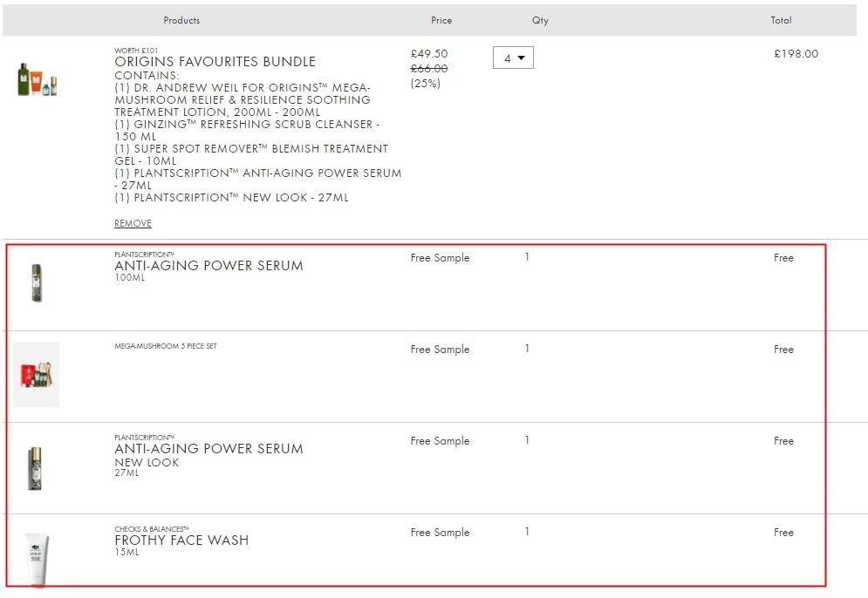Click the ANTI-AGING POWER SERUM 100ML title
The width and height of the screenshot is (868, 598).
[x=208, y=266]
